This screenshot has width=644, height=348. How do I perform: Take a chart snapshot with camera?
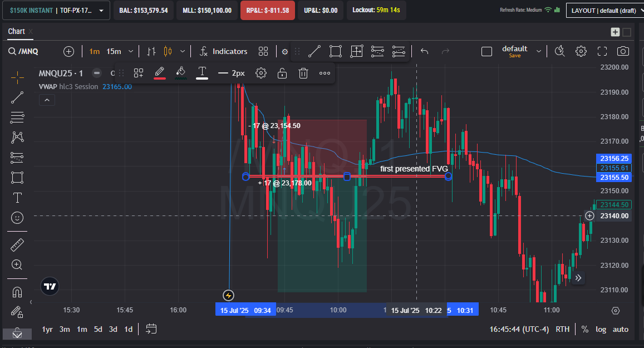coord(623,51)
